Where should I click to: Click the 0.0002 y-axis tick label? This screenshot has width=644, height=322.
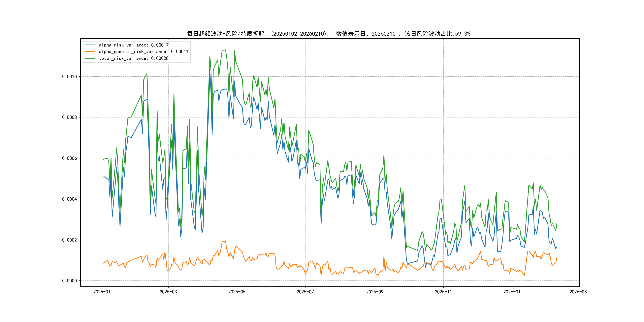point(70,240)
